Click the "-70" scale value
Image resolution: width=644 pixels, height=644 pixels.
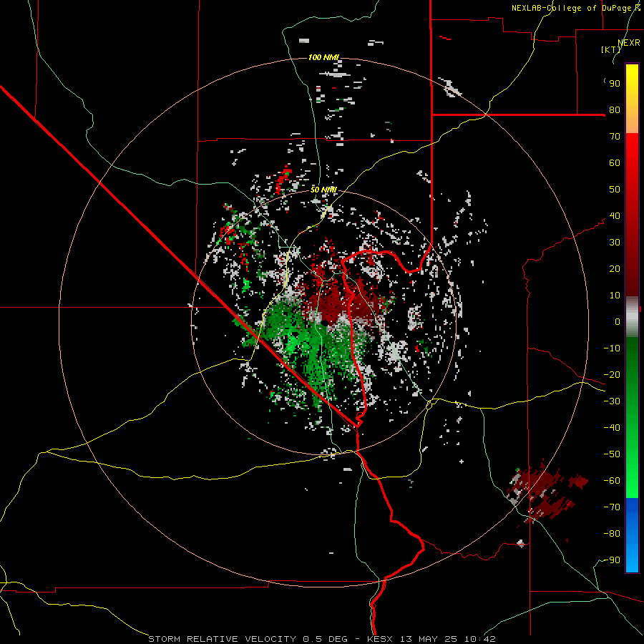pos(612,507)
